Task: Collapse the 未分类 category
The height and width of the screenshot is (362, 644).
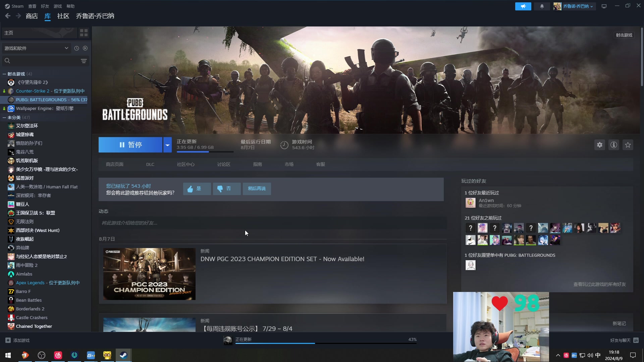Action: 4,118
